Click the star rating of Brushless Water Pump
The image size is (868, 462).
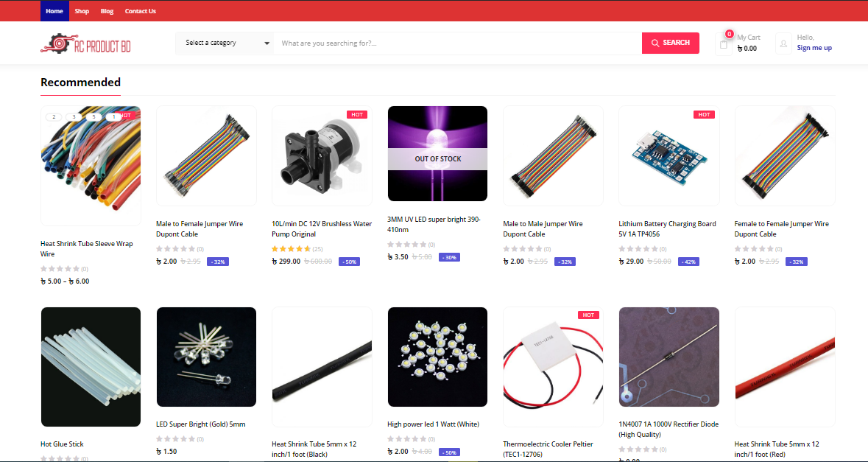coord(292,249)
